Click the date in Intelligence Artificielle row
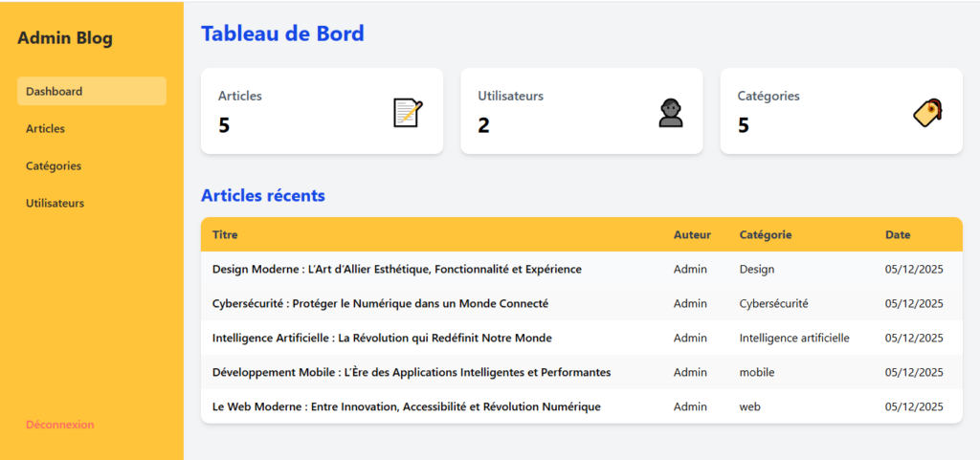The image size is (980, 460). pos(914,338)
